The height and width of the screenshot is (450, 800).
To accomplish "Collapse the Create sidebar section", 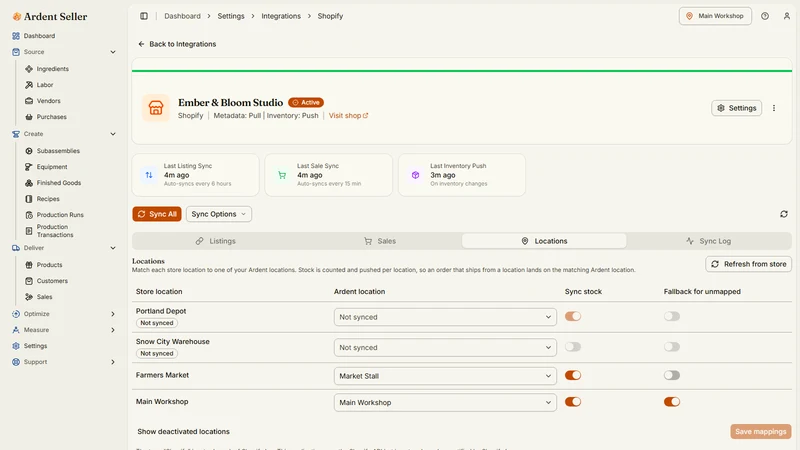I will point(113,134).
